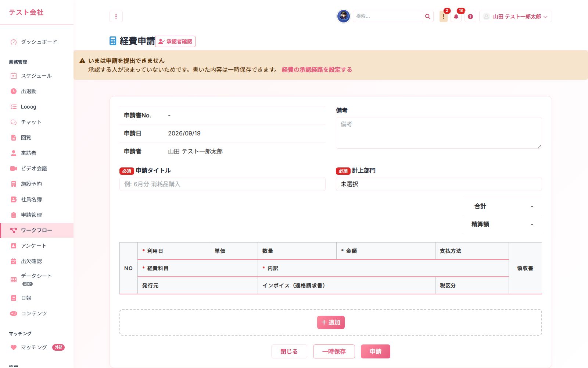Click the 申請日 value 2026/09/19

coord(184,133)
